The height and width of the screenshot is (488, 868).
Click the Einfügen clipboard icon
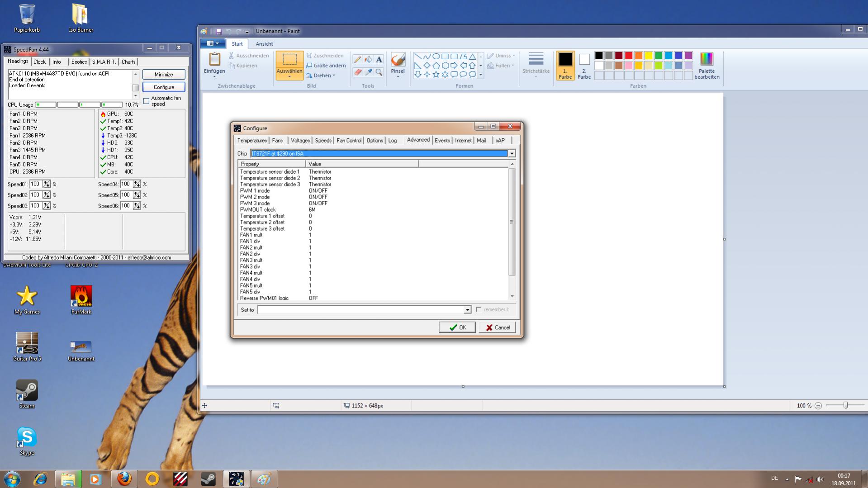pyautogui.click(x=214, y=59)
